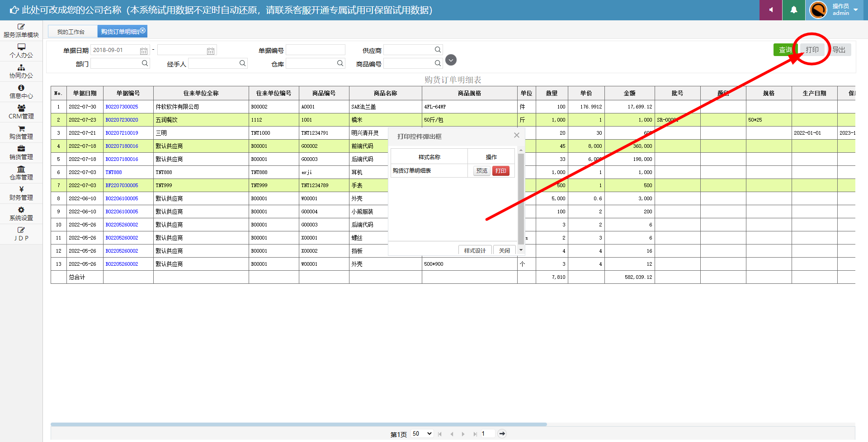Open the page size dropdown showing 50
Image resolution: width=868 pixels, height=442 pixels.
[x=422, y=433]
